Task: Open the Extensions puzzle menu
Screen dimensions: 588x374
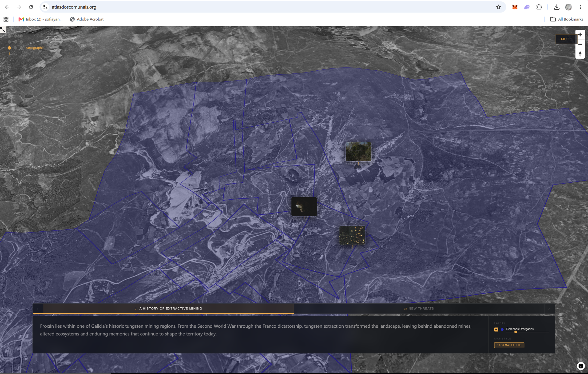Action: point(539,7)
